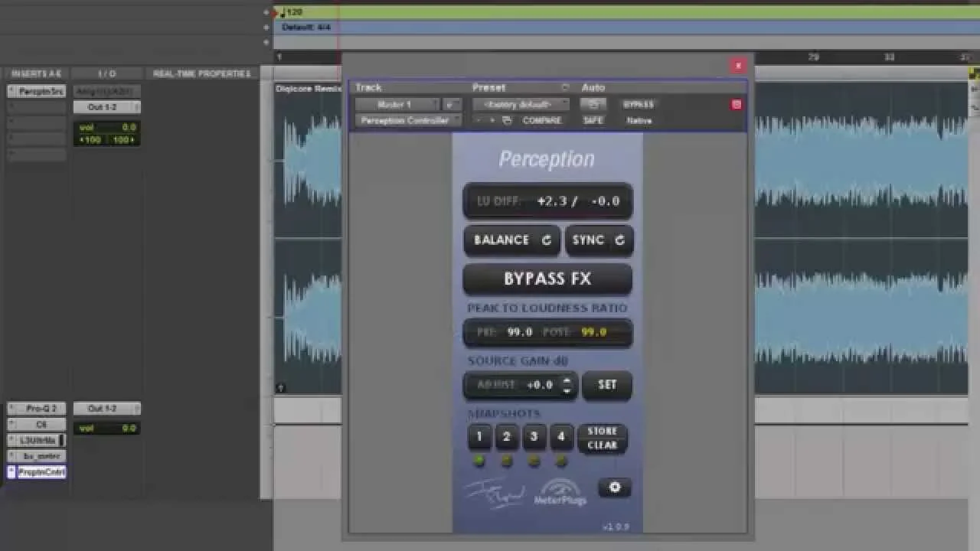
Task: Toggle the BYPASS FX button
Action: (x=547, y=279)
